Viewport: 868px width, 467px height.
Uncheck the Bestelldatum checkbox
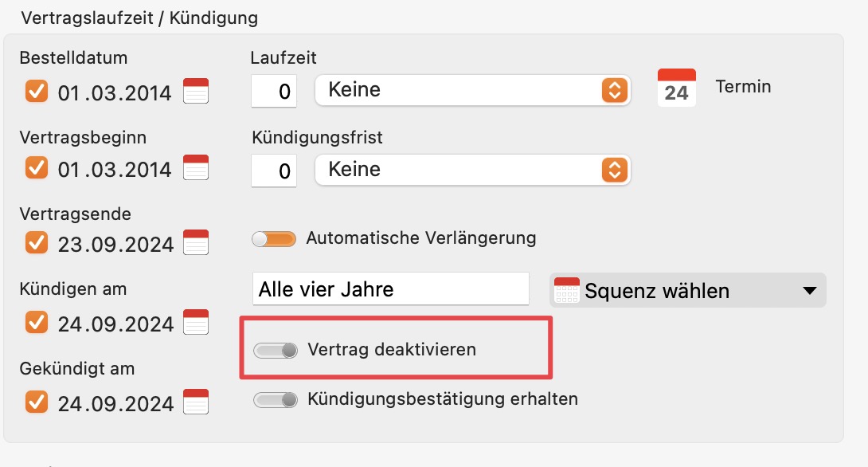click(37, 91)
